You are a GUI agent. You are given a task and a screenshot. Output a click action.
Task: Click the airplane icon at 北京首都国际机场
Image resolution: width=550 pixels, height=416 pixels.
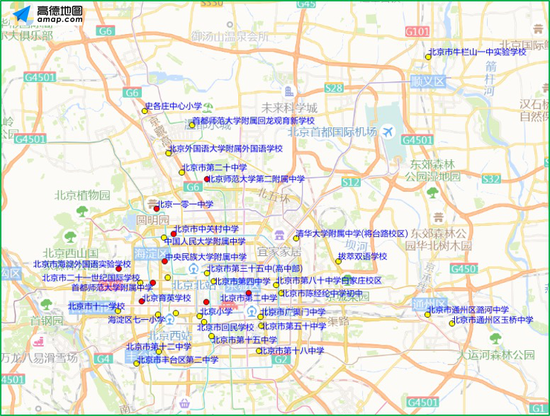[388, 132]
